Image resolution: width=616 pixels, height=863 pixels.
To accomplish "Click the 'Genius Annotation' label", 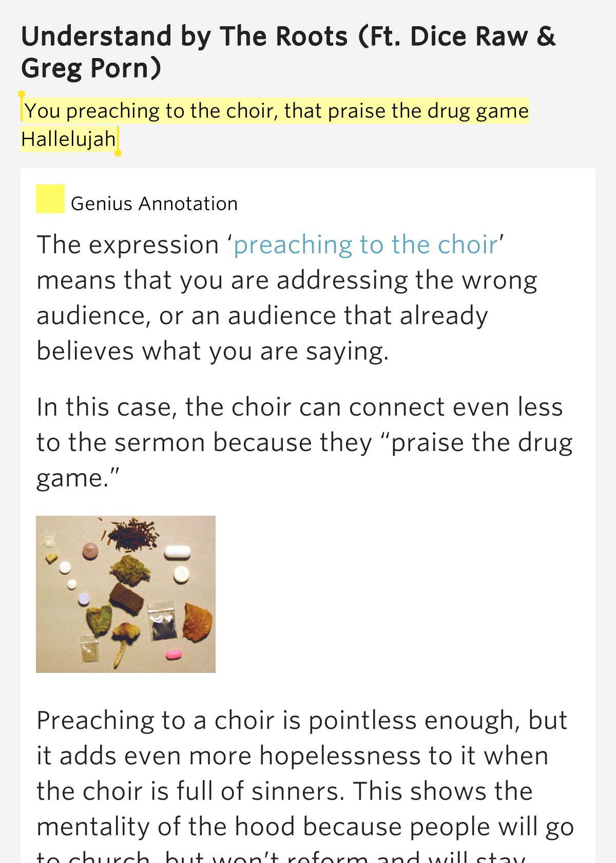I will click(x=154, y=204).
